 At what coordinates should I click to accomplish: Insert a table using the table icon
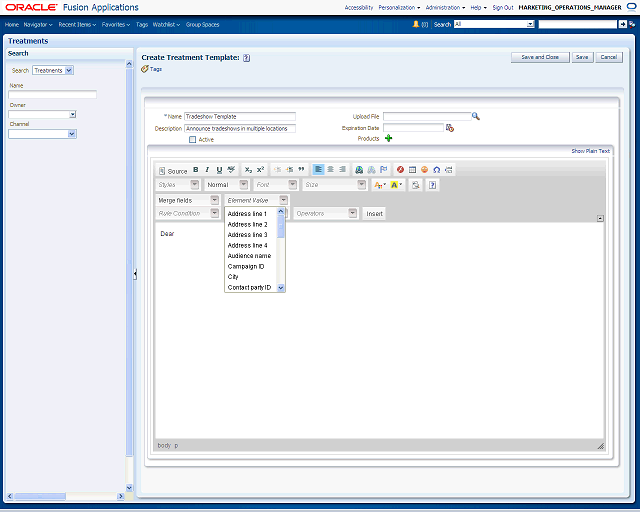412,170
